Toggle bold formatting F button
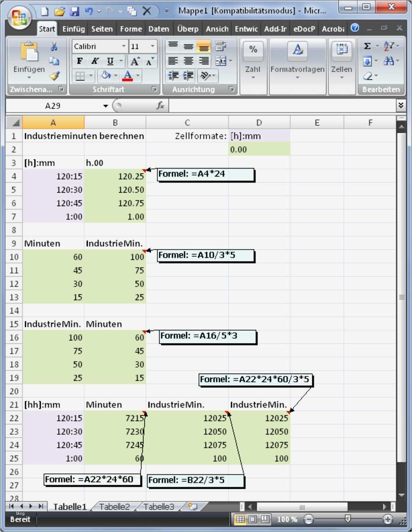The height and width of the screenshot is (532, 412). pos(80,61)
